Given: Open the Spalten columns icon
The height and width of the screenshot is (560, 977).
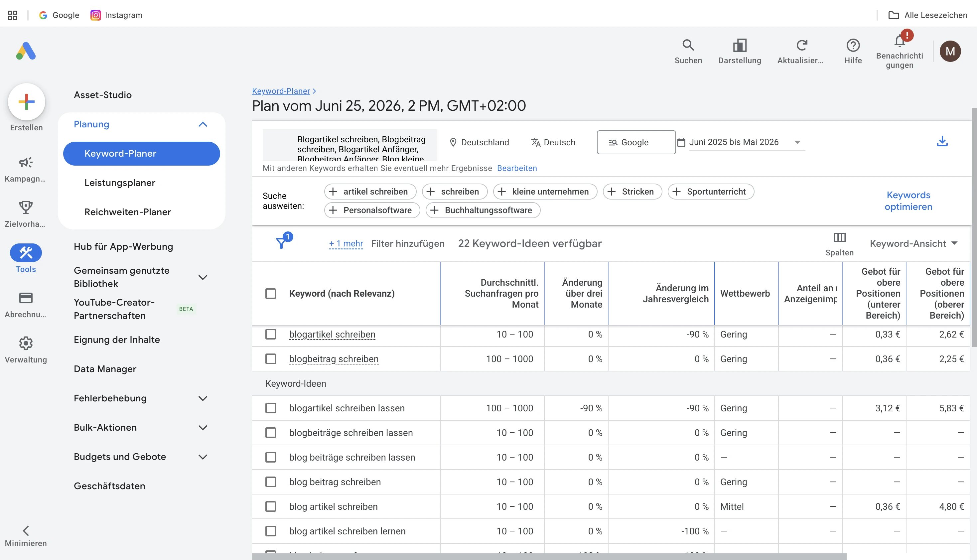Looking at the screenshot, I should click(839, 238).
